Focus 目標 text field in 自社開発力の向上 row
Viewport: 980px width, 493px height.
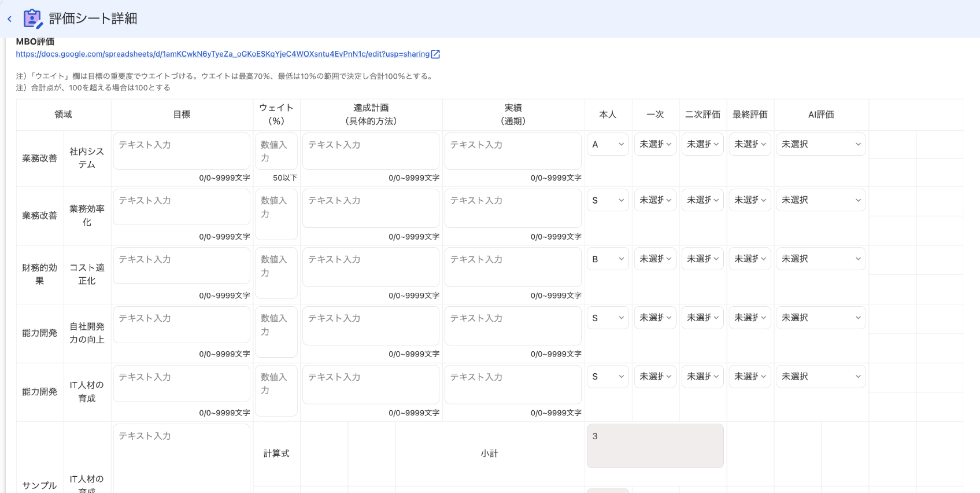click(x=182, y=325)
